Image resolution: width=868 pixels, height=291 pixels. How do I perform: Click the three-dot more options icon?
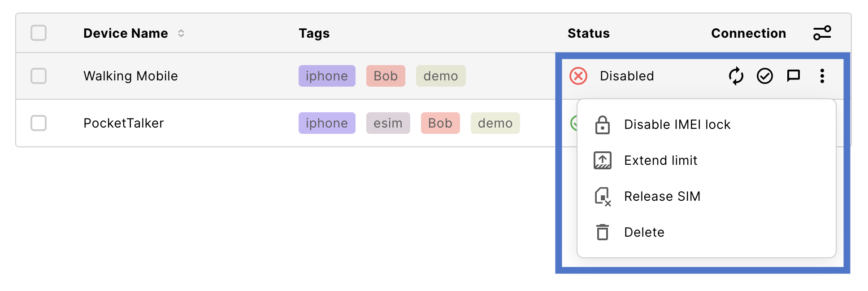pos(822,76)
